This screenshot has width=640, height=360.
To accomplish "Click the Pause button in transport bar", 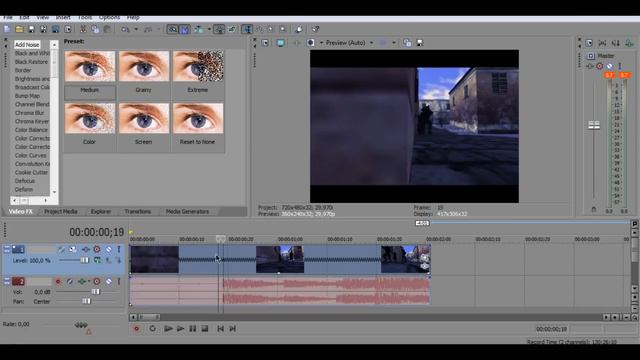I will 193,329.
